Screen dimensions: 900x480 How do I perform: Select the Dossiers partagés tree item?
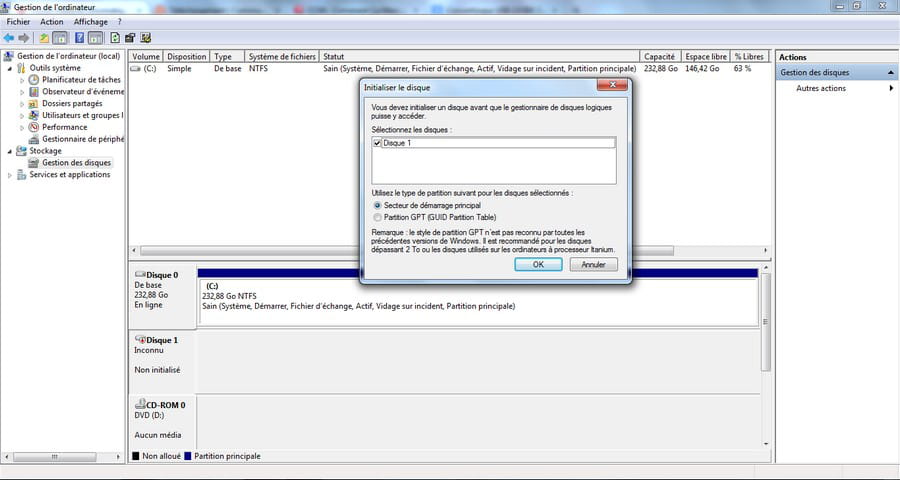(72, 103)
